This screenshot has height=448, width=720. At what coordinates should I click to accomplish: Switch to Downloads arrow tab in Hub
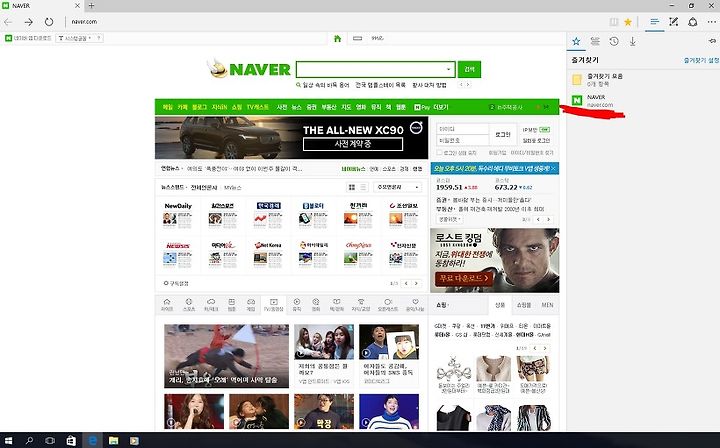632,41
